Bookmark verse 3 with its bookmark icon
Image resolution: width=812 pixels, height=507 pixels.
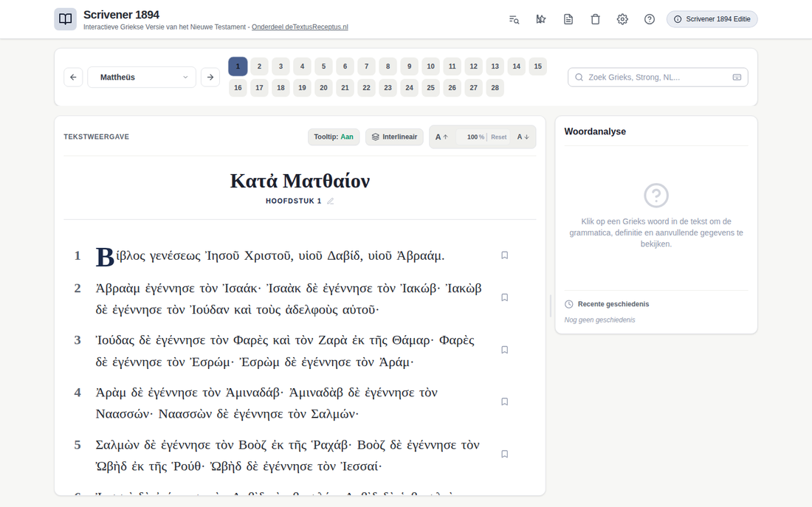(x=504, y=350)
